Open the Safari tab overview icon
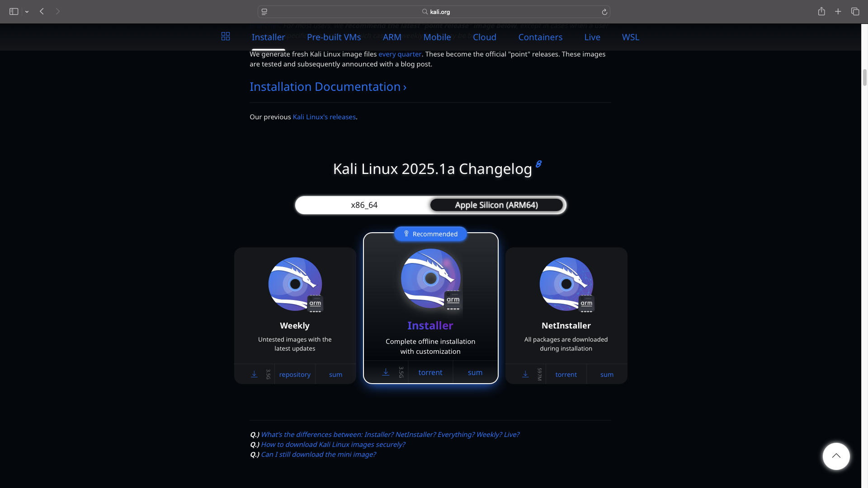The height and width of the screenshot is (488, 868). pyautogui.click(x=855, y=12)
